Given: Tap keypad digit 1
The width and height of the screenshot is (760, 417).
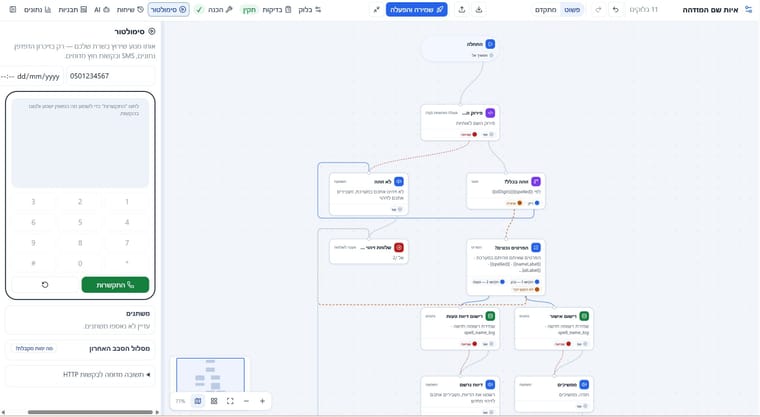Looking at the screenshot, I should coord(127,202).
